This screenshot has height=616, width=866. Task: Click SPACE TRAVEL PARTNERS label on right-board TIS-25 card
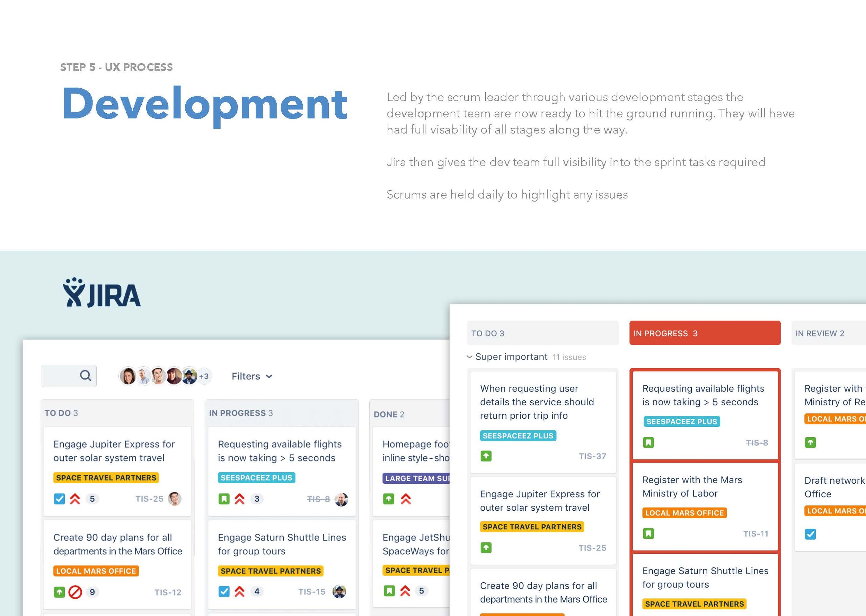(x=532, y=527)
